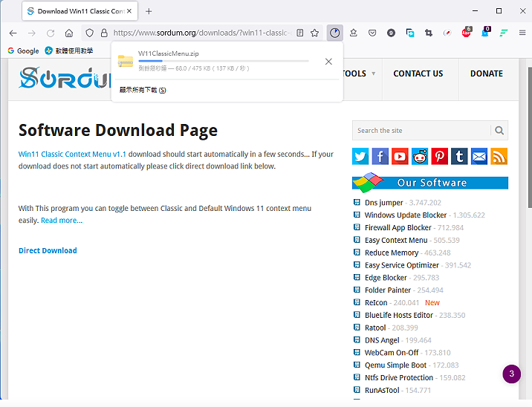Click the Search the site field
Screen dimensions: 532x407
422,131
